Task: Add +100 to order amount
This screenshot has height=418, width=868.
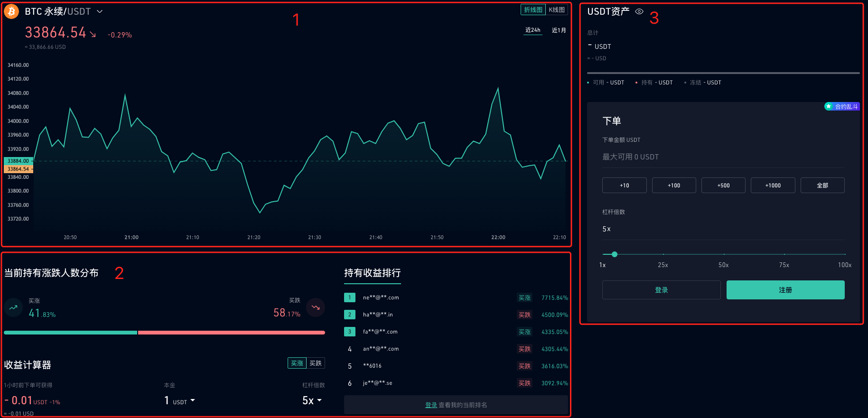Action: tap(674, 185)
